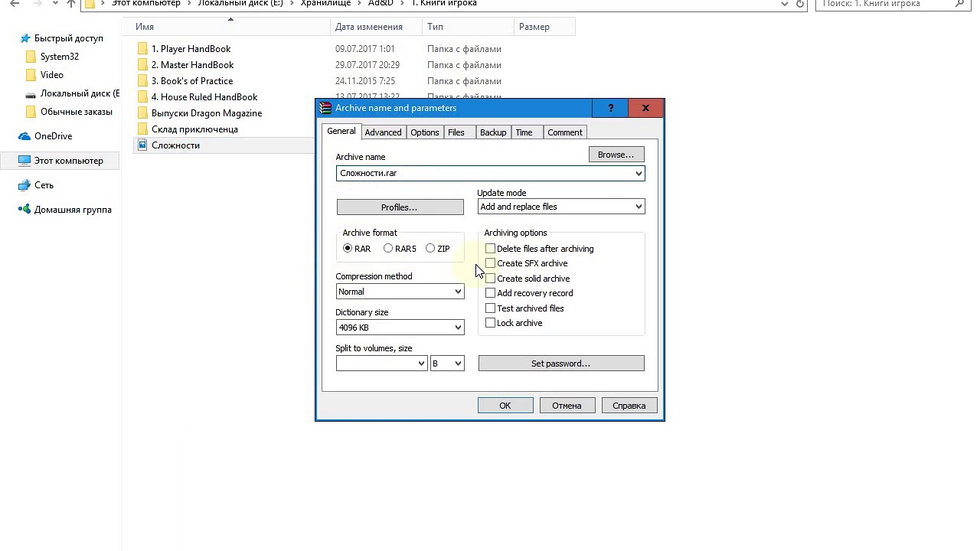Click the Ad&D breadcrumb in address bar
Image resolution: width=980 pixels, height=551 pixels.
click(x=381, y=3)
